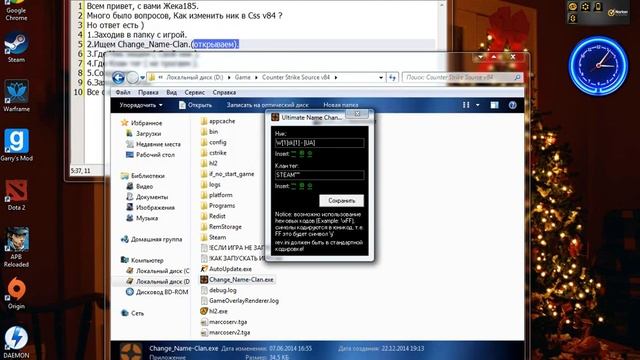The image size is (640, 360).
Task: Open recent locations dropdown beside nav arrows
Action: click(142, 78)
